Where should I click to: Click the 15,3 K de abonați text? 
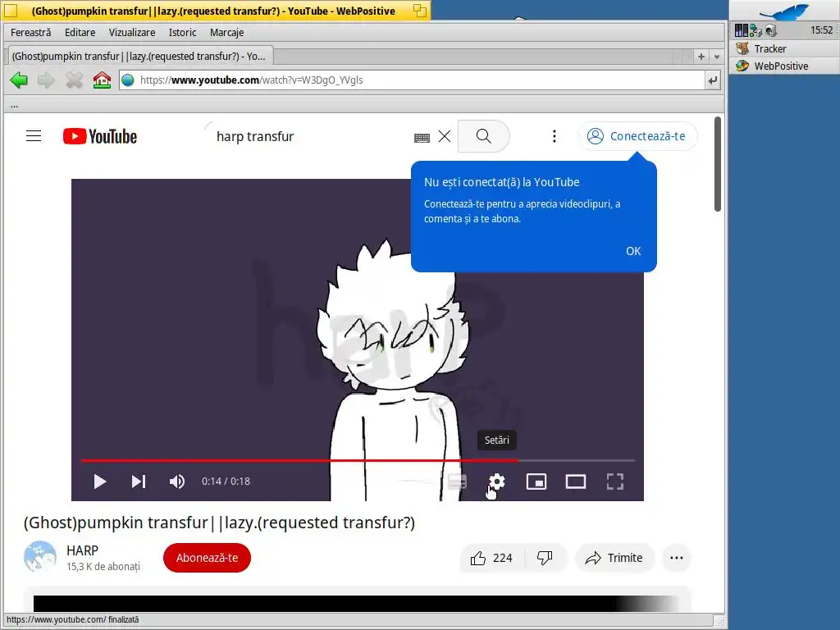(x=103, y=567)
